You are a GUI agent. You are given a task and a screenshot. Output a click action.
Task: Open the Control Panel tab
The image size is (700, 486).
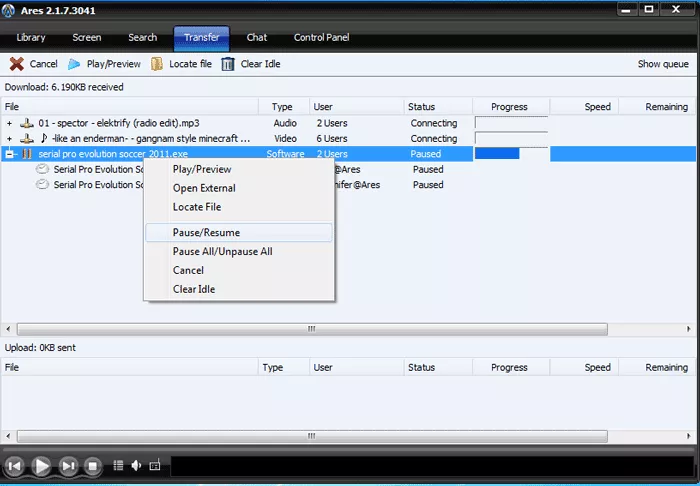pyautogui.click(x=321, y=37)
